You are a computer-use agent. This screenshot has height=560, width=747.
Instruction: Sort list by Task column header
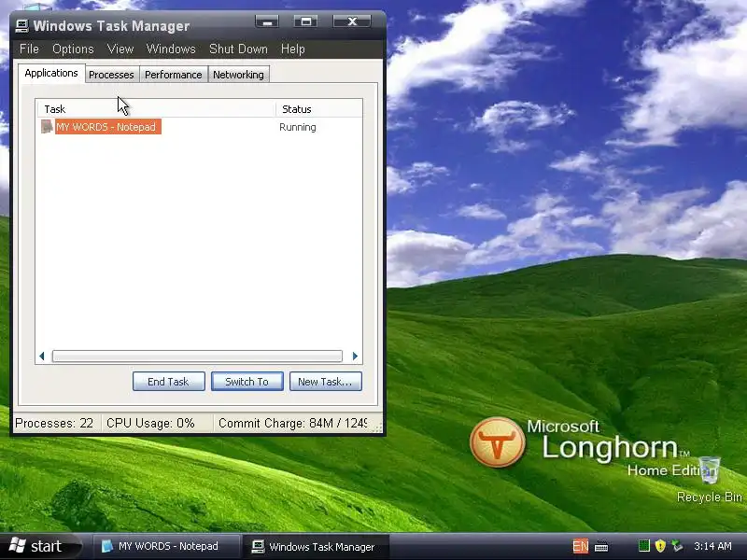156,109
